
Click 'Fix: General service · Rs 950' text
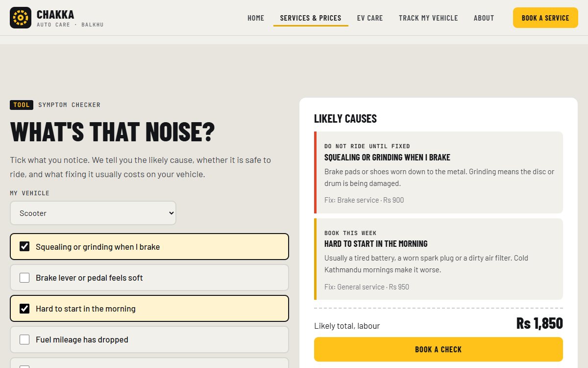pyautogui.click(x=367, y=287)
